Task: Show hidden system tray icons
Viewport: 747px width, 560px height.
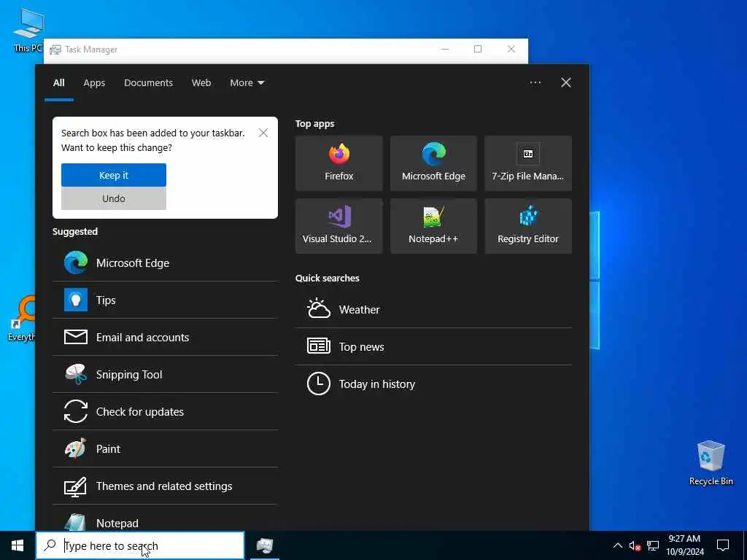Action: coord(617,545)
